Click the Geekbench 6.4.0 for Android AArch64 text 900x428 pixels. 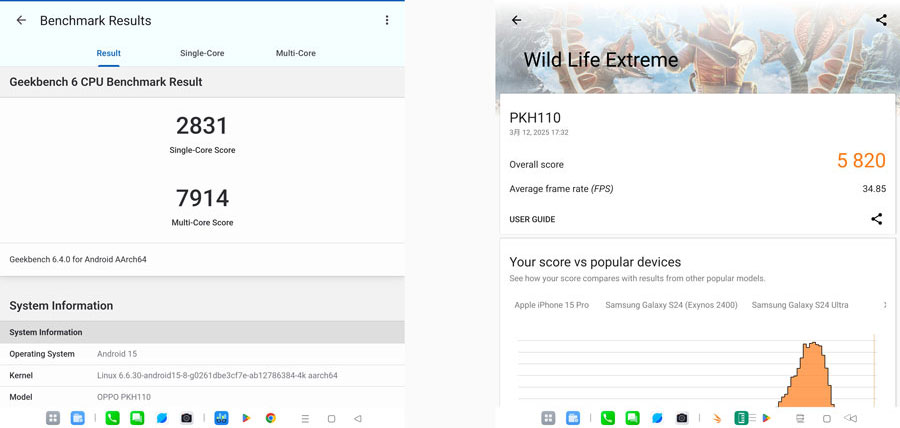click(78, 259)
